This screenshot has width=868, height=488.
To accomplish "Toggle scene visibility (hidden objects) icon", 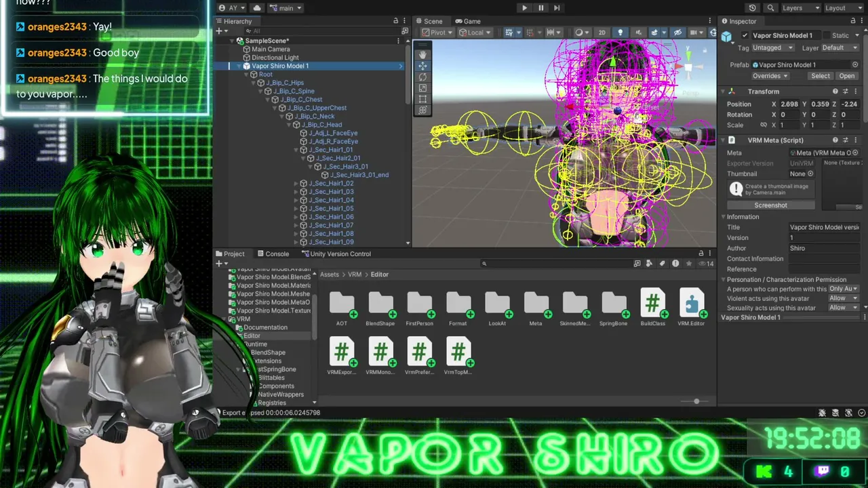I will coord(677,33).
